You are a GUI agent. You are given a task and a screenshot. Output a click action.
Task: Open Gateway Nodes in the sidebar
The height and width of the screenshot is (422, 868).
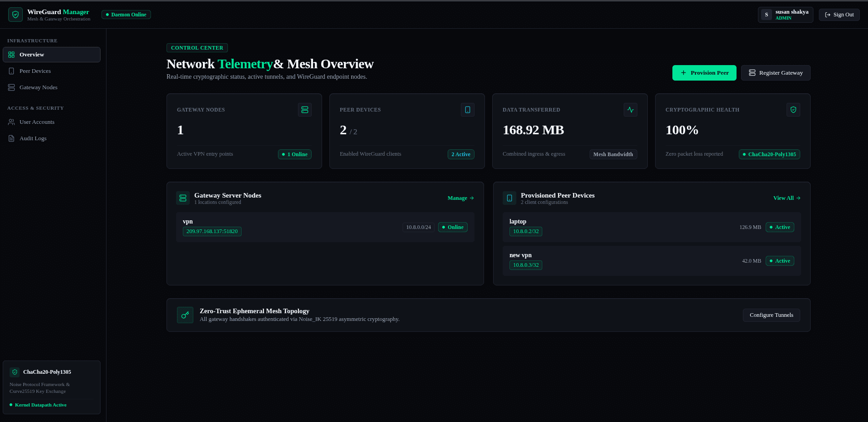[51, 87]
